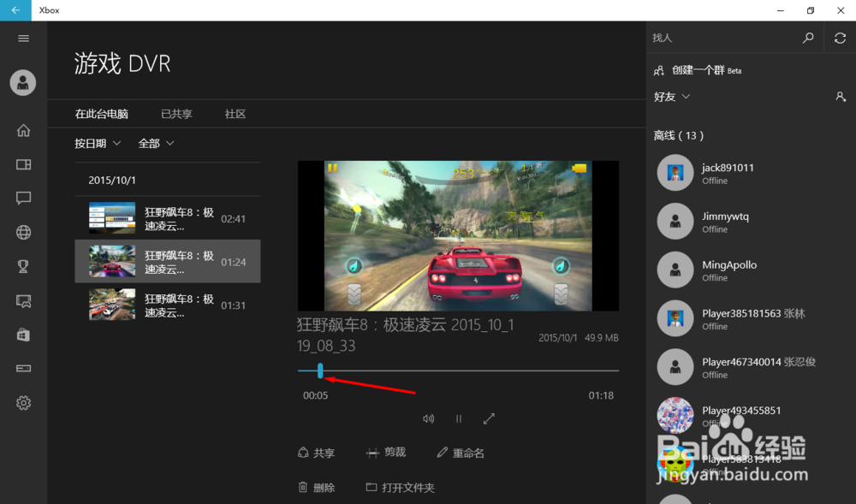The image size is (856, 504).
Task: Pause the video with the pause control
Action: (x=459, y=418)
